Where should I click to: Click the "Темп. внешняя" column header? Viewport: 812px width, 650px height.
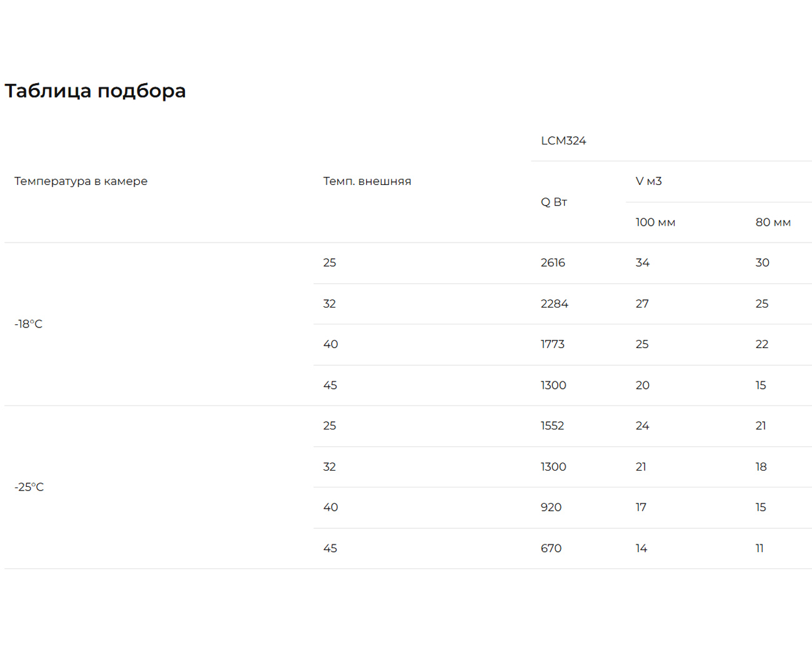(367, 181)
